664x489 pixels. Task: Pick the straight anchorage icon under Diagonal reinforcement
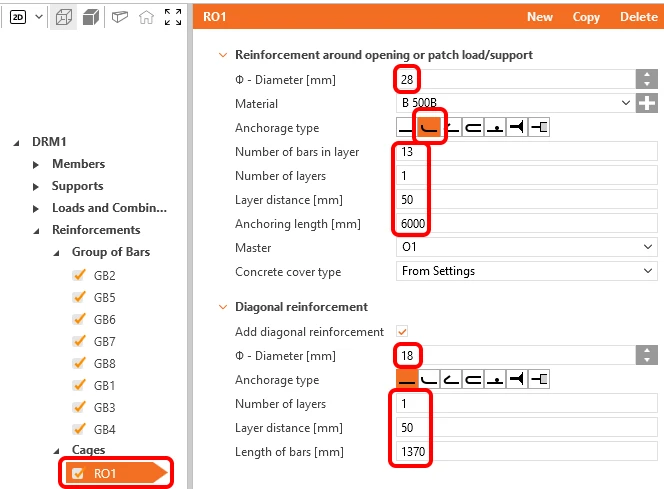(x=407, y=379)
